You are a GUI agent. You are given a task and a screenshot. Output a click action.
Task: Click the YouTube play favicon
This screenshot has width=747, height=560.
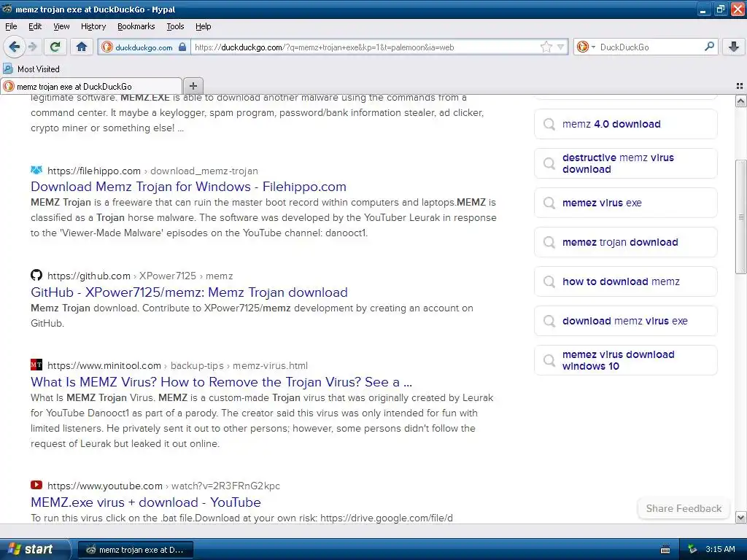pyautogui.click(x=36, y=485)
